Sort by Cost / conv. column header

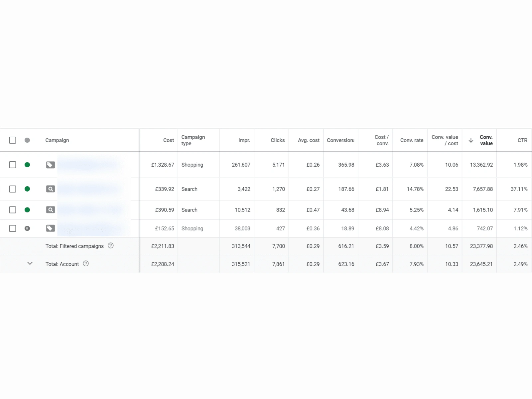coord(382,140)
